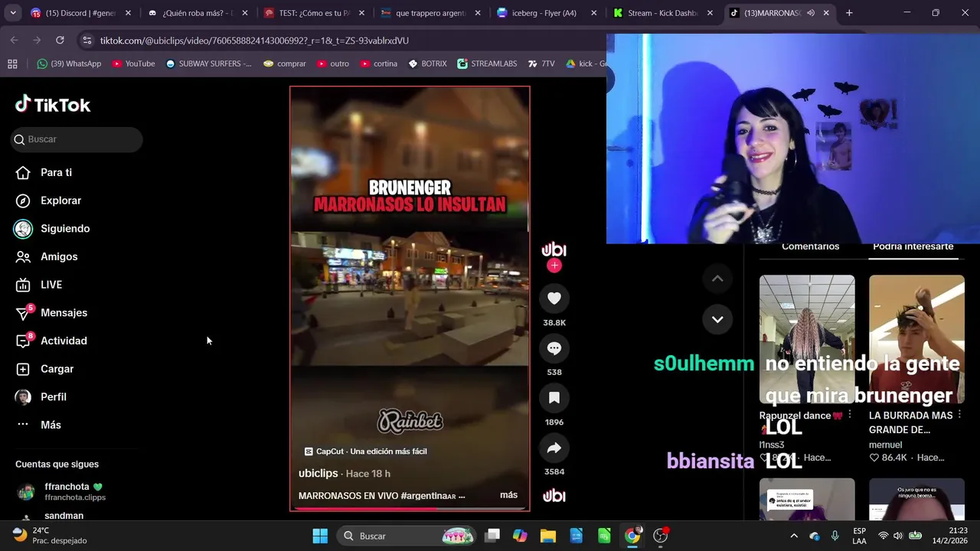Image resolution: width=980 pixels, height=551 pixels.
Task: Switch to the Podría interesarte tab
Action: point(913,246)
